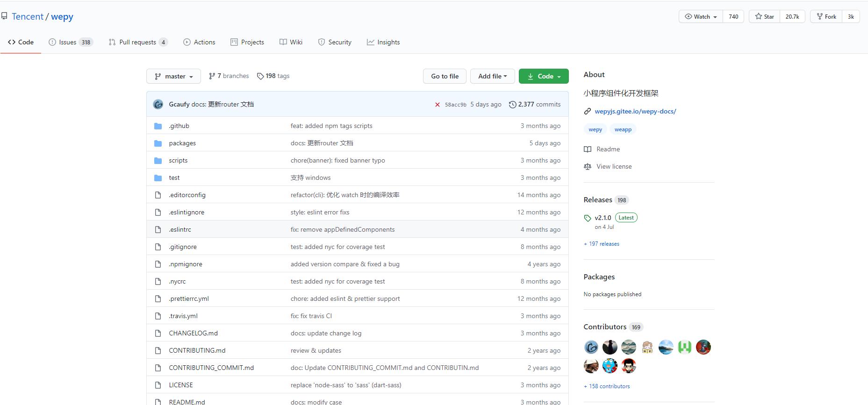Viewport: 868px width, 405px height.
Task: Click the Contributors heading link
Action: 605,327
